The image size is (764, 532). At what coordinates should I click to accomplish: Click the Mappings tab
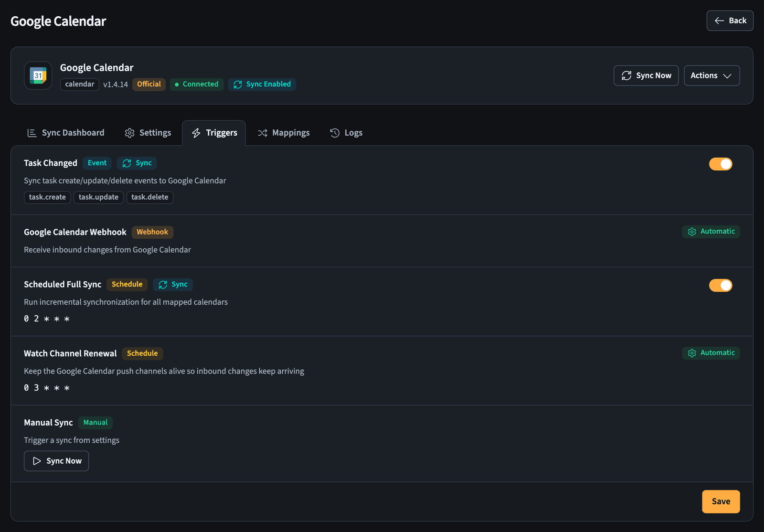[284, 133]
